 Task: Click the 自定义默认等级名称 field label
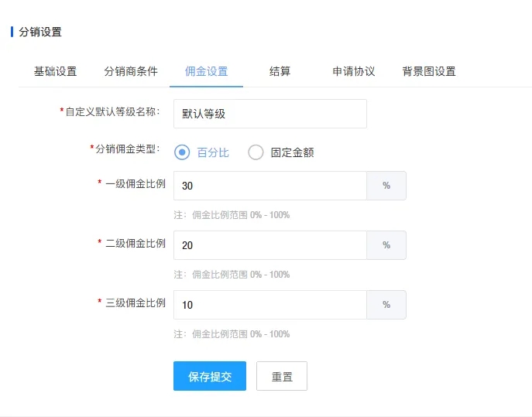pos(112,111)
